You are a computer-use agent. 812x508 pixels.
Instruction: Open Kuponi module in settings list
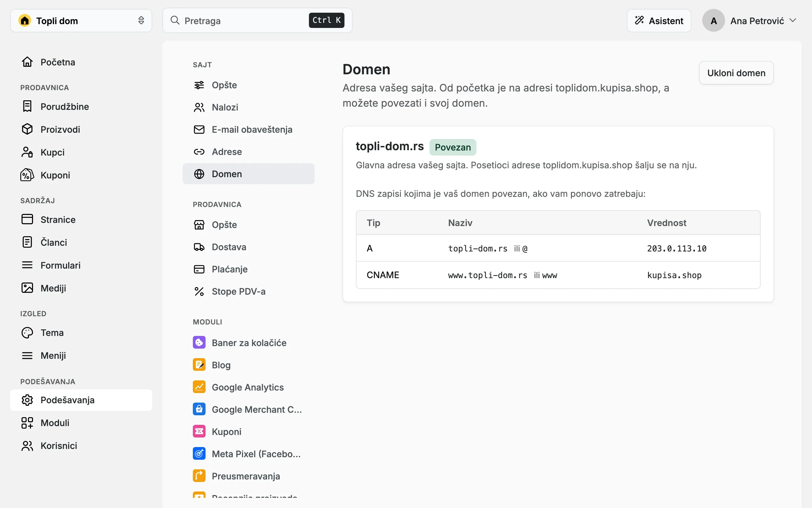coord(248,431)
